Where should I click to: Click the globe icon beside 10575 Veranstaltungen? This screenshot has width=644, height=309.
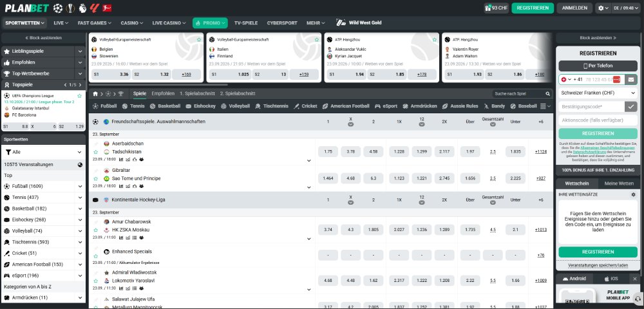[80, 165]
